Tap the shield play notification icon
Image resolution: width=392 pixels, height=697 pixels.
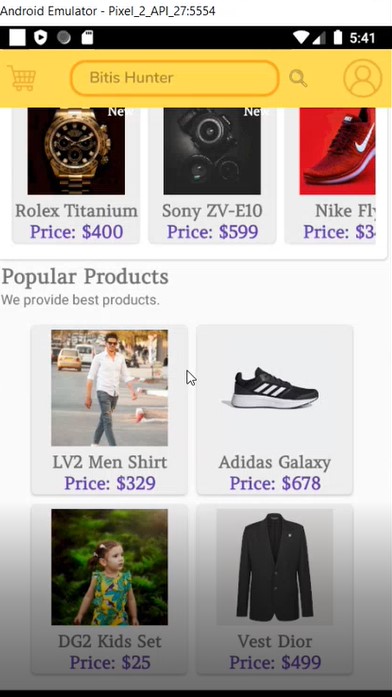(40, 38)
